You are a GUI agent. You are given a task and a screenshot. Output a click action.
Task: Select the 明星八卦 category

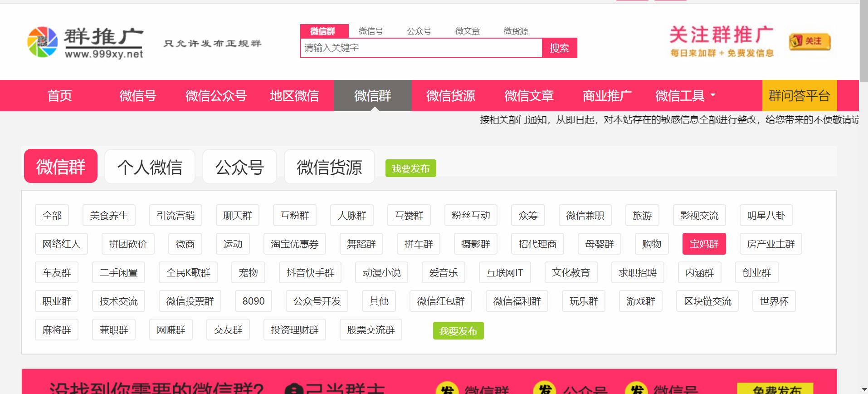tap(766, 215)
